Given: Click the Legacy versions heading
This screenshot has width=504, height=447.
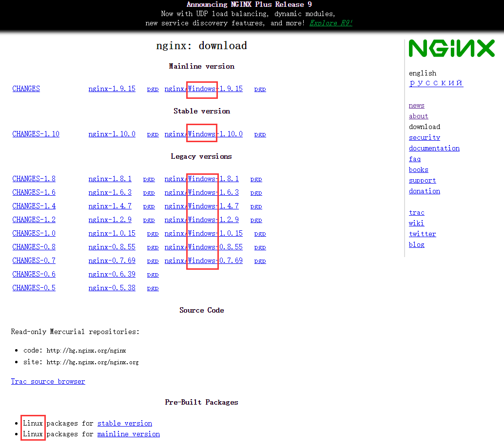Looking at the screenshot, I should 201,156.
